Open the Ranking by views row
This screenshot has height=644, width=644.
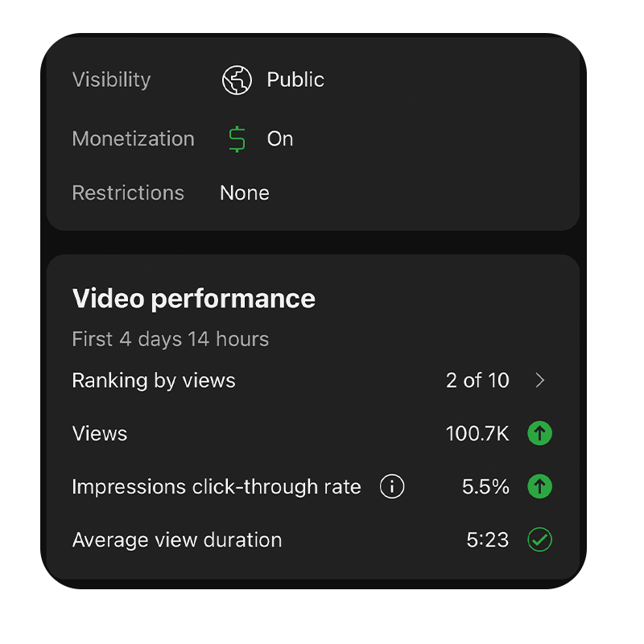312,380
